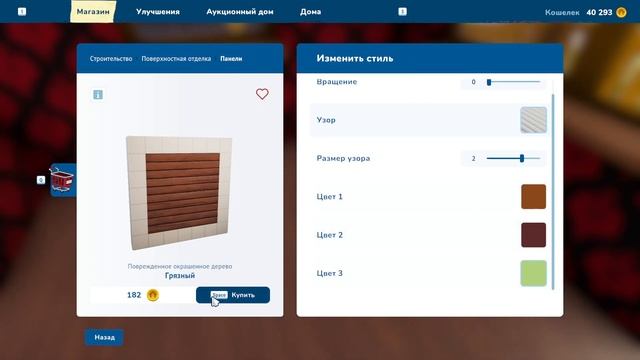
Task: Click the cart item count badge
Action: coord(41,180)
